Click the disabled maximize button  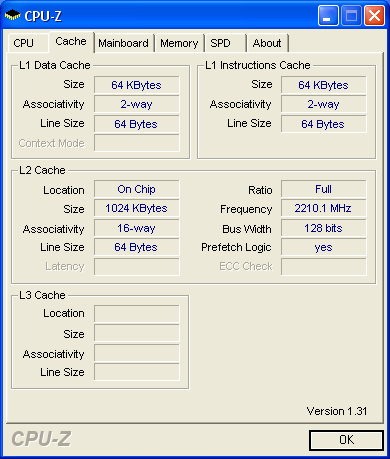point(351,15)
